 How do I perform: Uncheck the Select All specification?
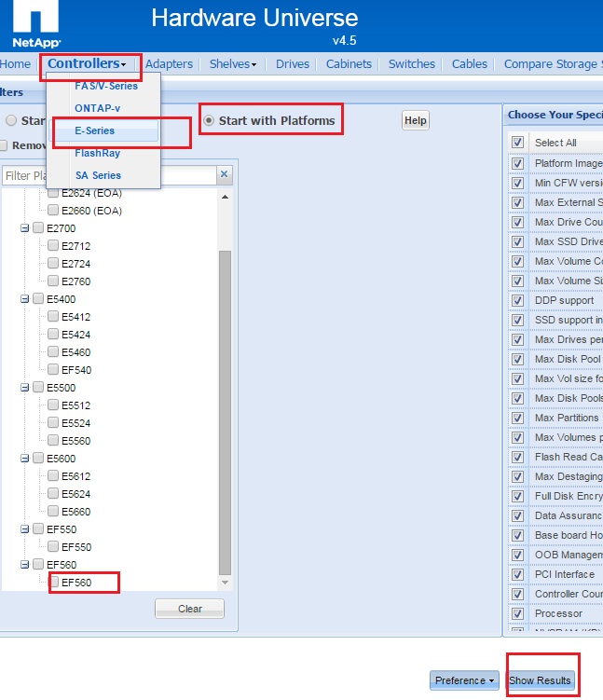pyautogui.click(x=518, y=143)
